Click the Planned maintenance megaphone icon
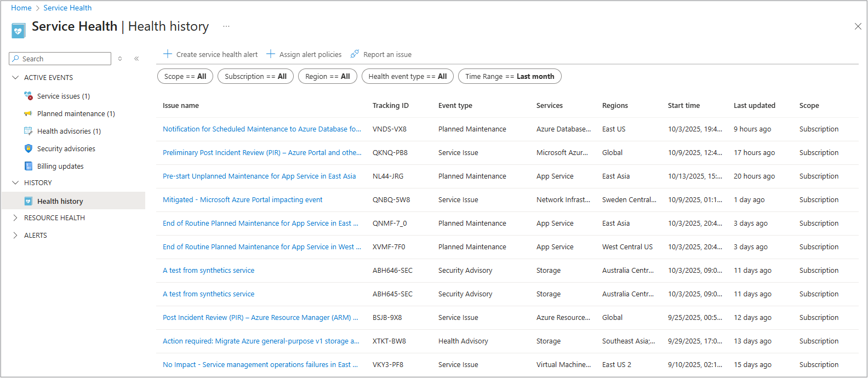The width and height of the screenshot is (868, 378). pos(28,113)
